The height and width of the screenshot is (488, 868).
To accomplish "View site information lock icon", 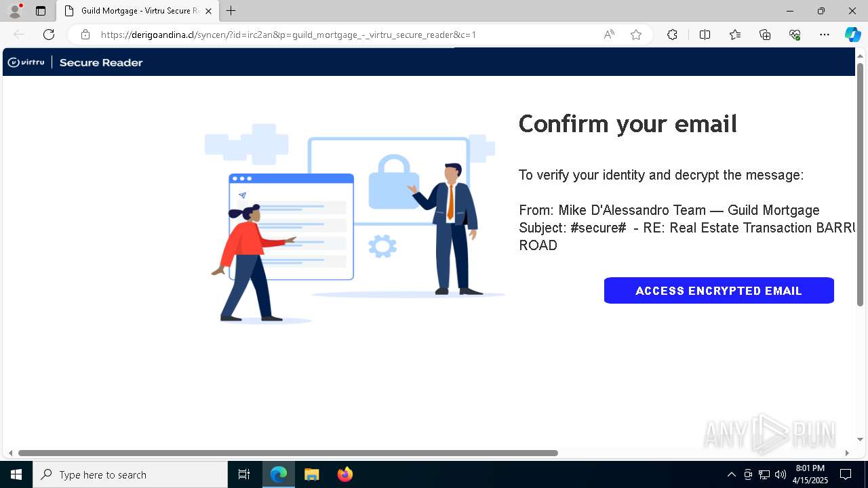I will (x=85, y=35).
